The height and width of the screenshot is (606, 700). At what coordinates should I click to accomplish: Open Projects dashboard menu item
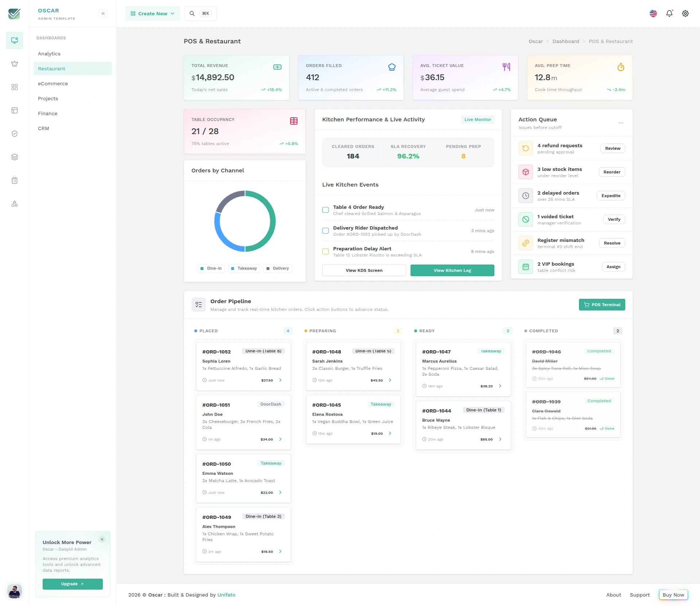(73, 98)
